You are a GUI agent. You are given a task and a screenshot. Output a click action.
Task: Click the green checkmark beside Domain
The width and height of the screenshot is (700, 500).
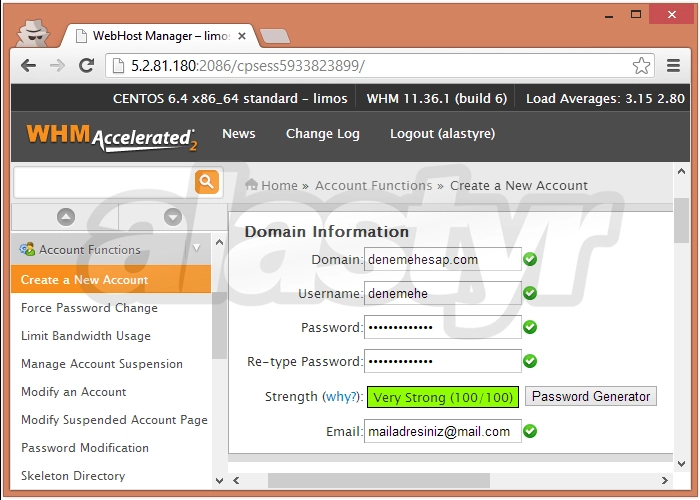(530, 259)
